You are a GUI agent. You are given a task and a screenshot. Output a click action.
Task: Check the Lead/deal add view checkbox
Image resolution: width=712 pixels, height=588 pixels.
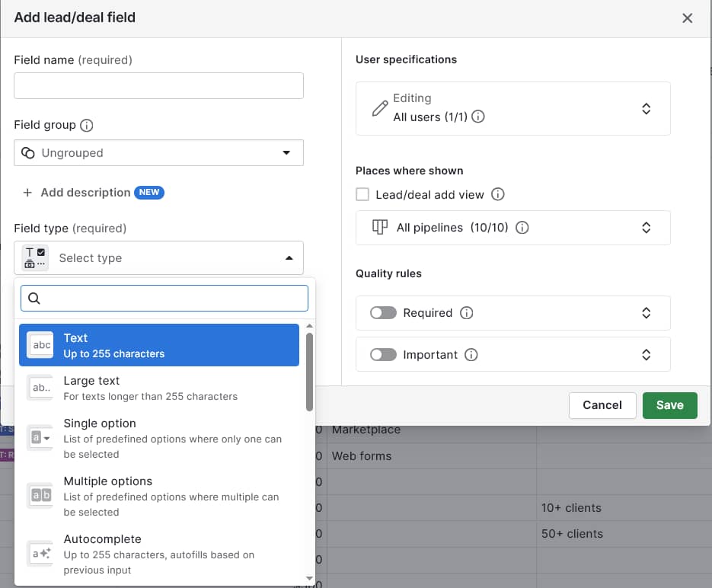tap(362, 194)
